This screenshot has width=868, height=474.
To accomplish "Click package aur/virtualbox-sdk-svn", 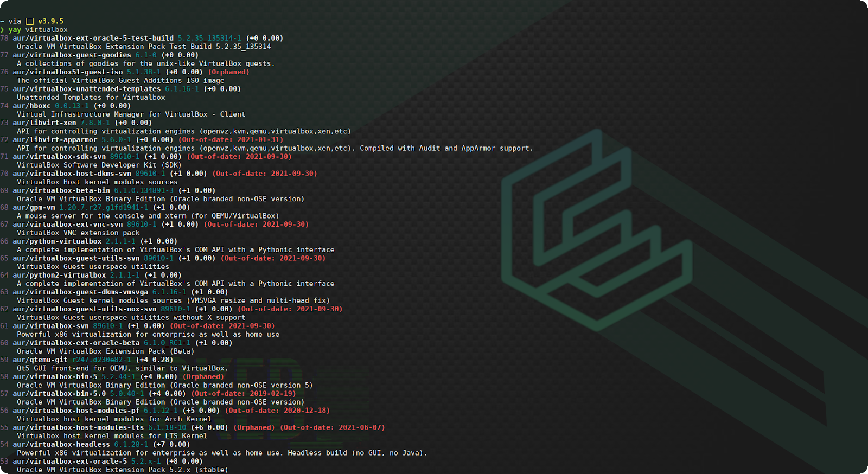I will click(59, 156).
